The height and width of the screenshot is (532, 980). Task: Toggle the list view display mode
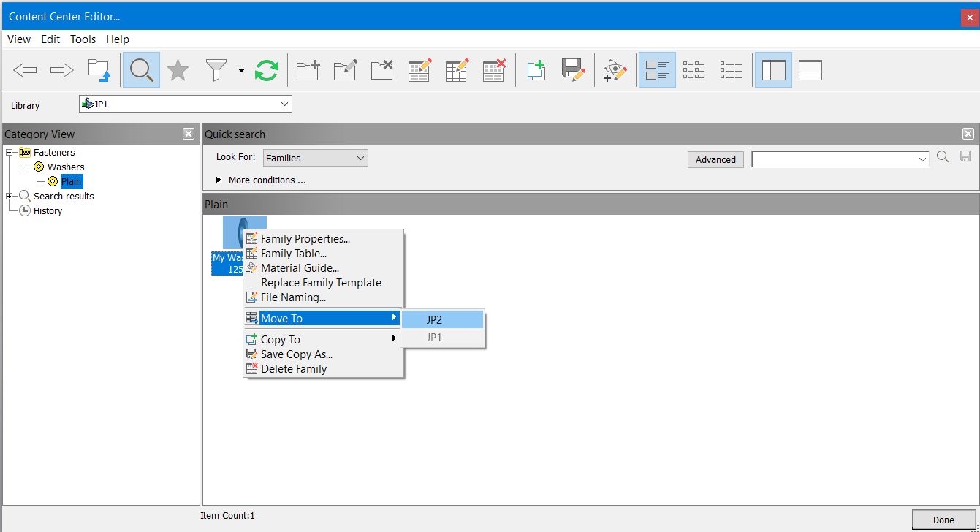[x=731, y=69]
